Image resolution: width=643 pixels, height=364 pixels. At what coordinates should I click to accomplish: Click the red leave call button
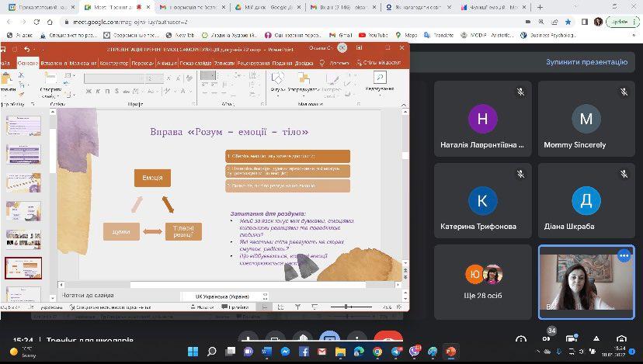(x=388, y=340)
